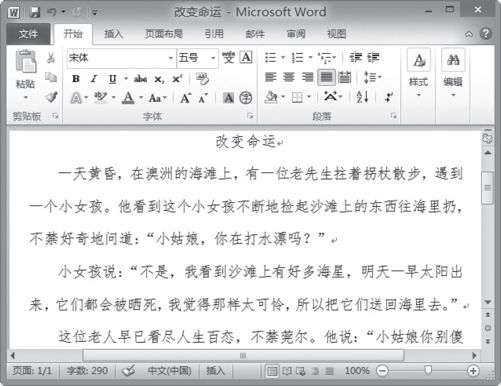Toggle Superscript formatting

pos(177,79)
